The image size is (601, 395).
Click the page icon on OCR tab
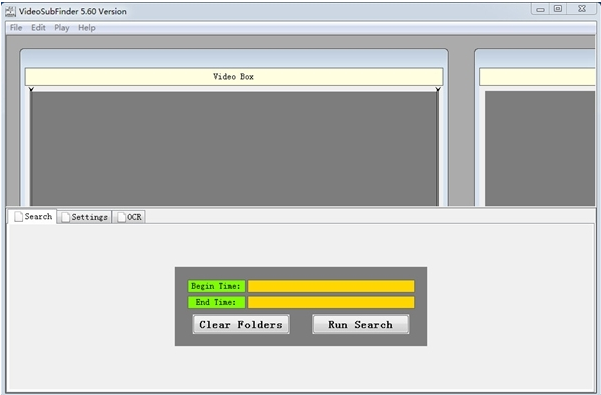pyautogui.click(x=122, y=217)
